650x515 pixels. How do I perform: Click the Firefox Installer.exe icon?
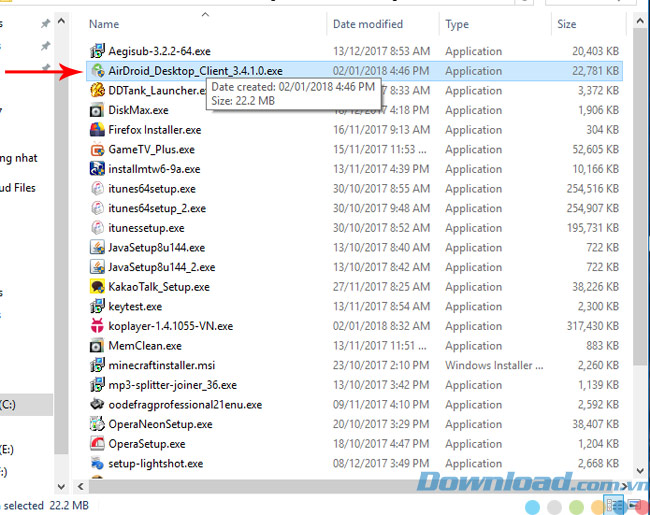[97, 130]
